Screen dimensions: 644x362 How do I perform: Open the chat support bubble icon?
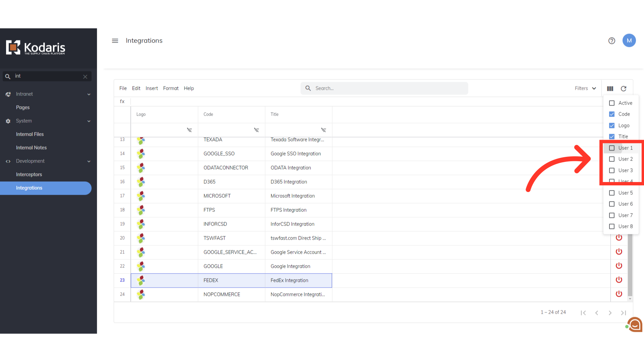tap(634, 324)
